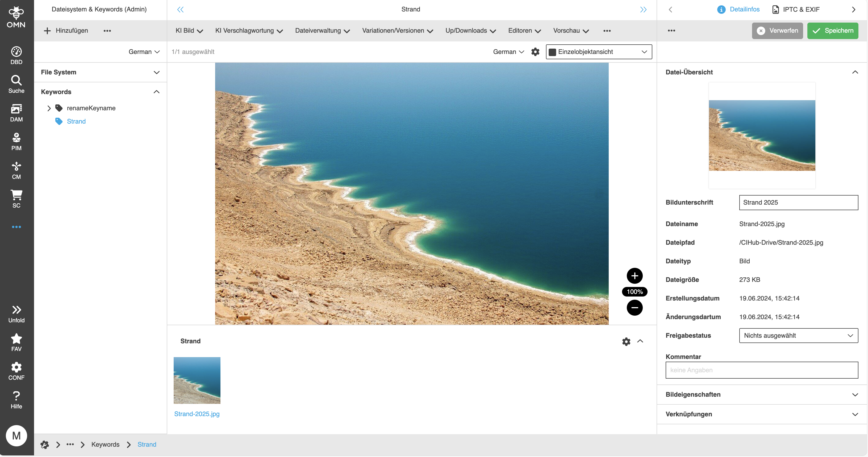868x457 pixels.
Task: Open the SC shopping cart module
Action: click(x=16, y=198)
